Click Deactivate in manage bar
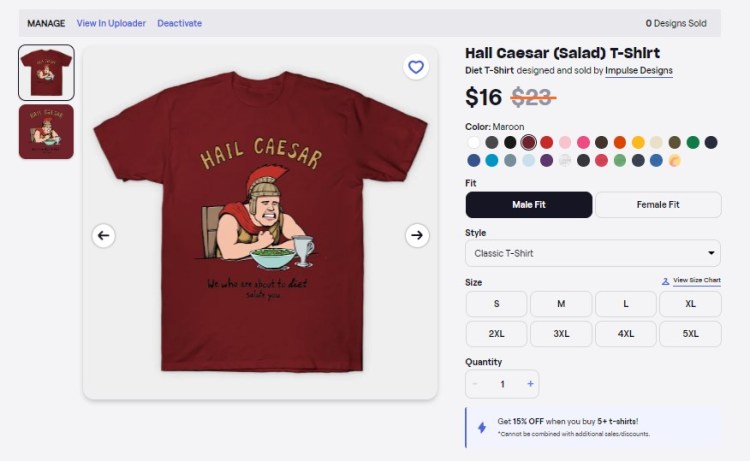The width and height of the screenshot is (750, 461). (x=179, y=23)
